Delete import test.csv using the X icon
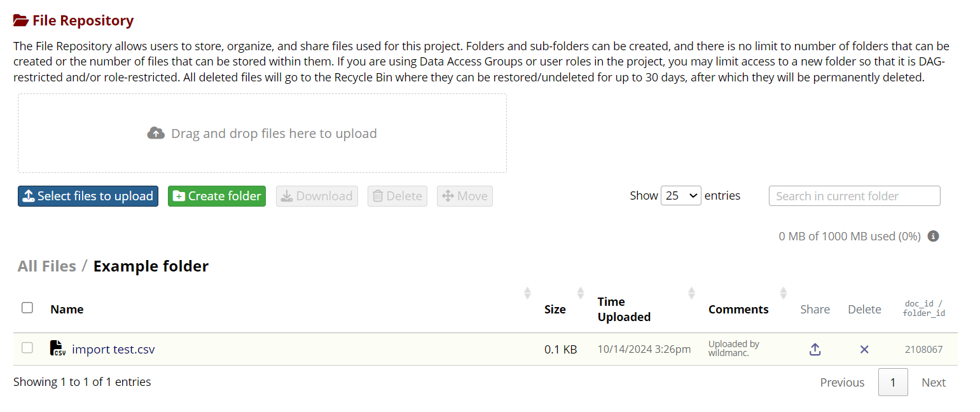980x412 pixels. pyautogui.click(x=864, y=349)
